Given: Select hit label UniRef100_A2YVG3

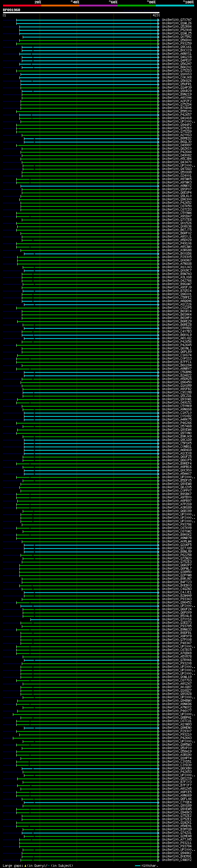Looking at the screenshot, I should [x=177, y=135].
